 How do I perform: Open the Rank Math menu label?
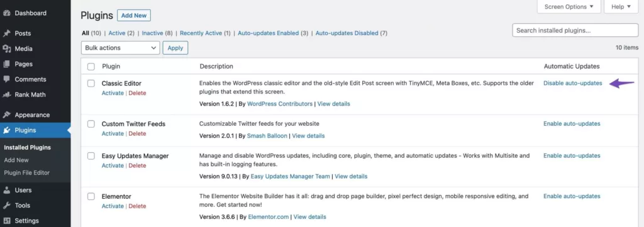[30, 94]
